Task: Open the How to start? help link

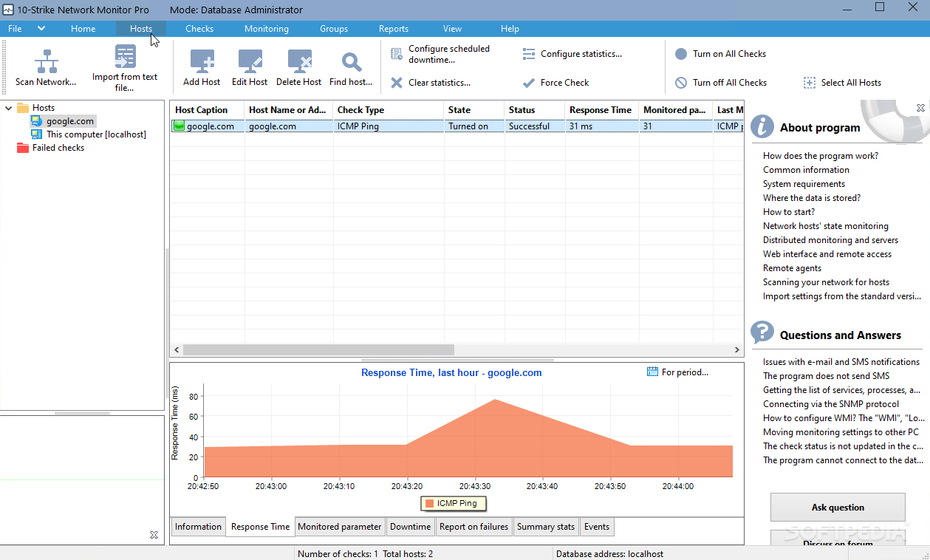Action: tap(789, 212)
